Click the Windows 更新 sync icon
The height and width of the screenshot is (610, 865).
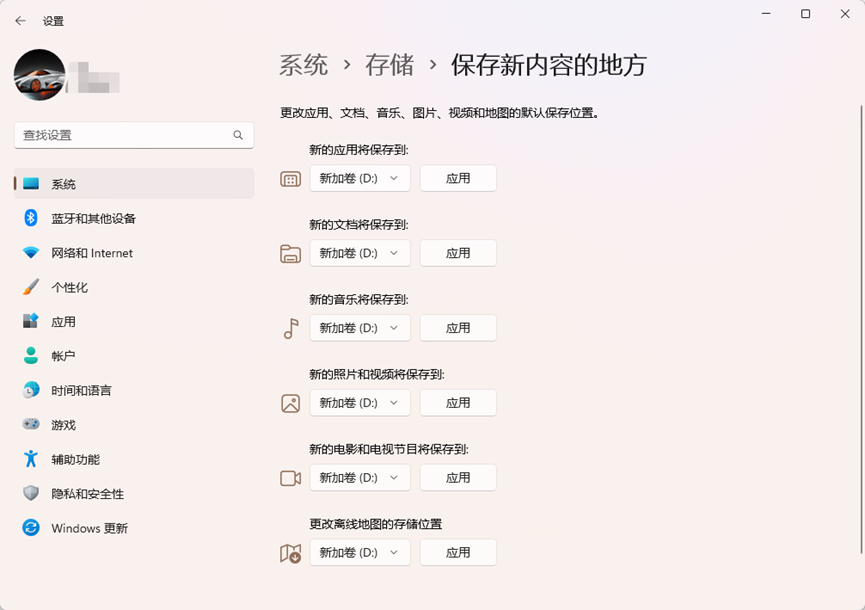pyautogui.click(x=31, y=528)
